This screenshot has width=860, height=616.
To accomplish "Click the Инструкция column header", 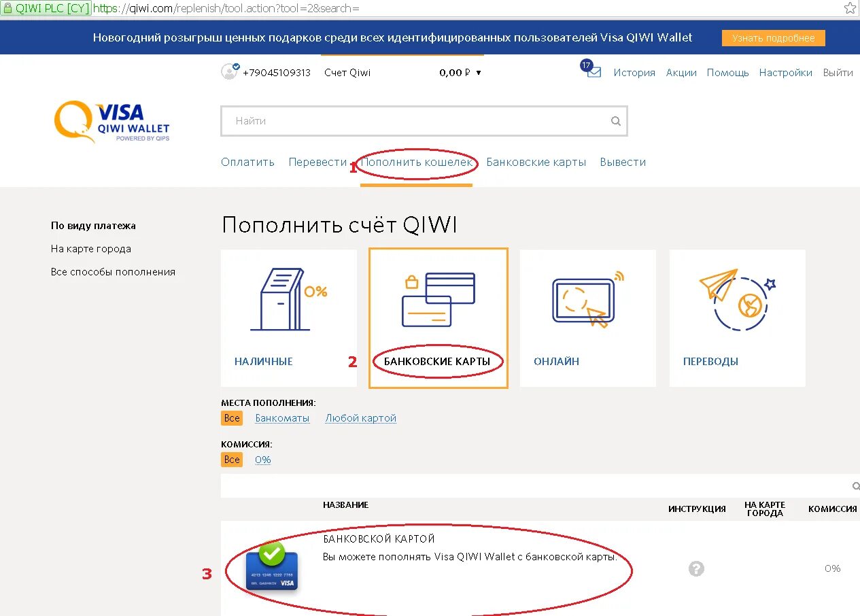I will 697,509.
